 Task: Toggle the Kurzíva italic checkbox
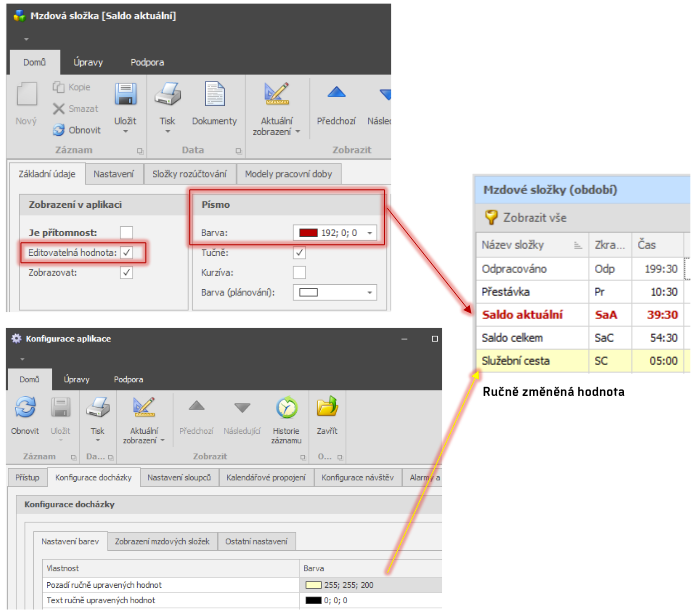[300, 272]
